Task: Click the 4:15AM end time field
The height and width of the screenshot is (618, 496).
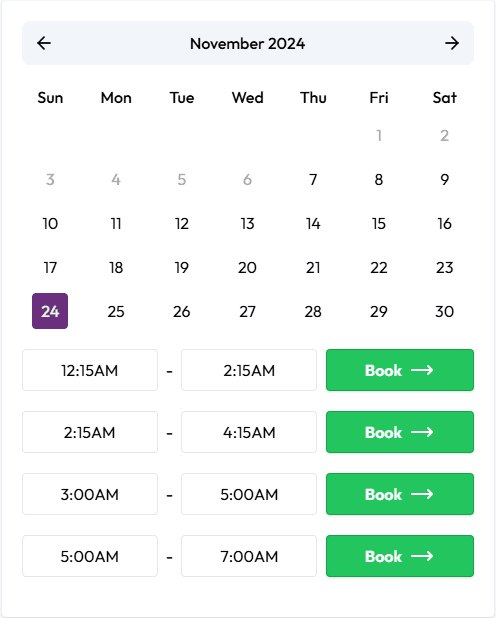Action: point(249,432)
